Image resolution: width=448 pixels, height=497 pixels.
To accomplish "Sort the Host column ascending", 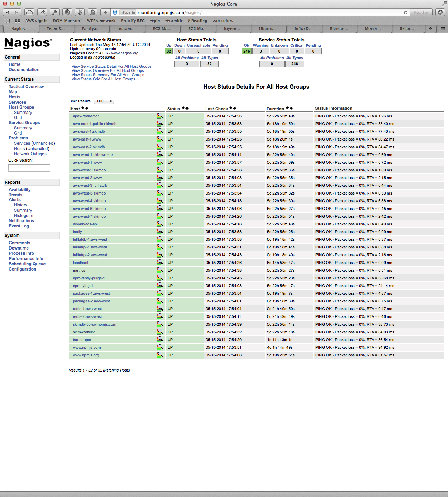I will [x=83, y=107].
